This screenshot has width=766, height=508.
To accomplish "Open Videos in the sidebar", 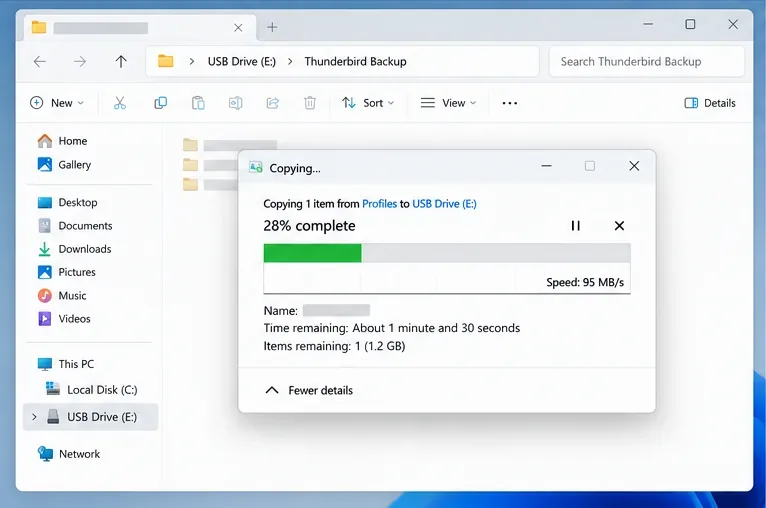I will pos(64,318).
